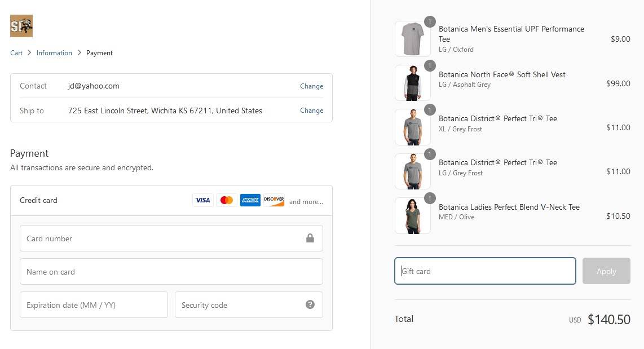Image resolution: width=644 pixels, height=349 pixels.
Task: Click the 'XL / Grey Frost' variant text
Action: click(460, 129)
